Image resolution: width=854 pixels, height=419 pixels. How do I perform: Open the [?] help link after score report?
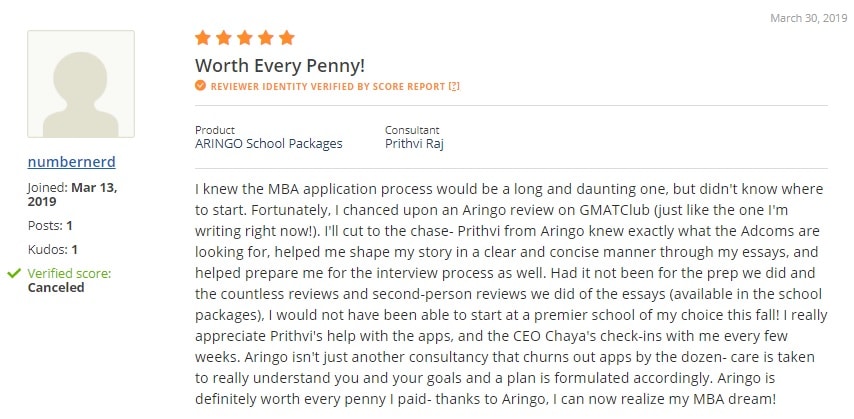pyautogui.click(x=454, y=87)
